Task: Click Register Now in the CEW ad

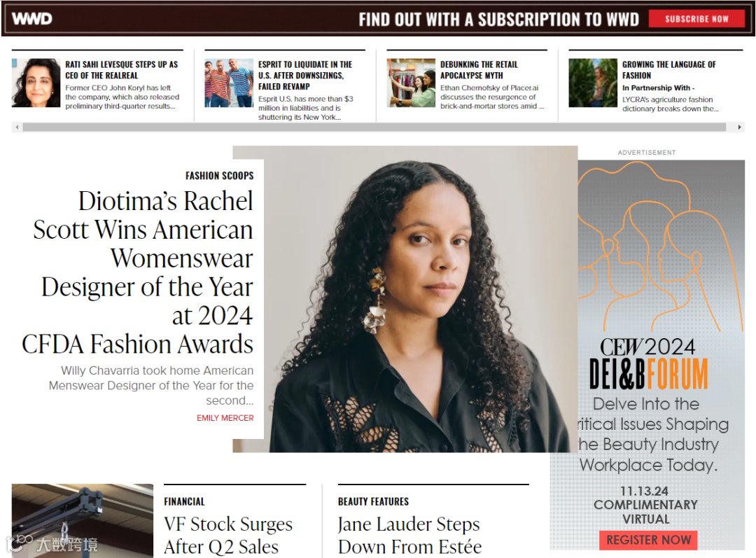Action: coord(648,540)
